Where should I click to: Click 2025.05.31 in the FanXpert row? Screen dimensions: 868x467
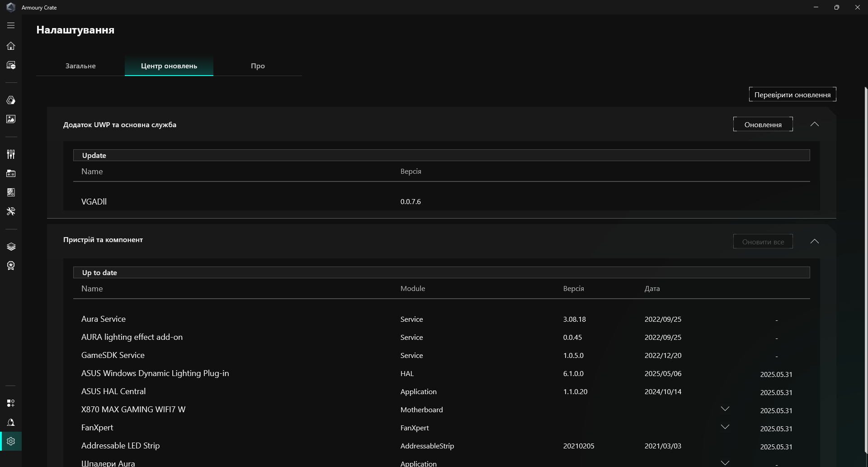click(776, 429)
